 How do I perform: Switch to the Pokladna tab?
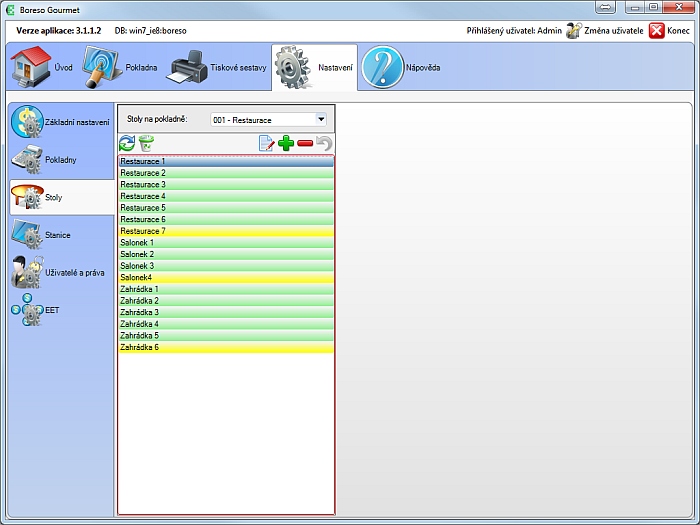point(118,68)
